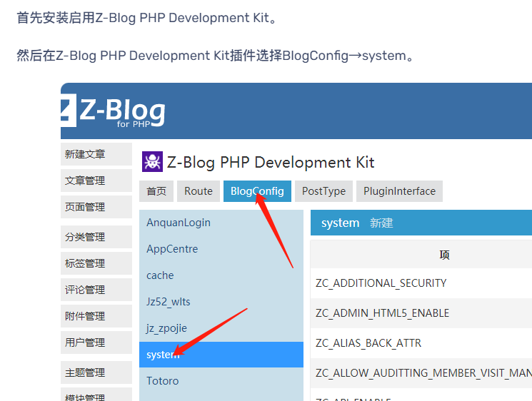Image resolution: width=532 pixels, height=401 pixels.
Task: Select the ZC_ALIAS_BACK_ATTR row
Action: (x=421, y=343)
